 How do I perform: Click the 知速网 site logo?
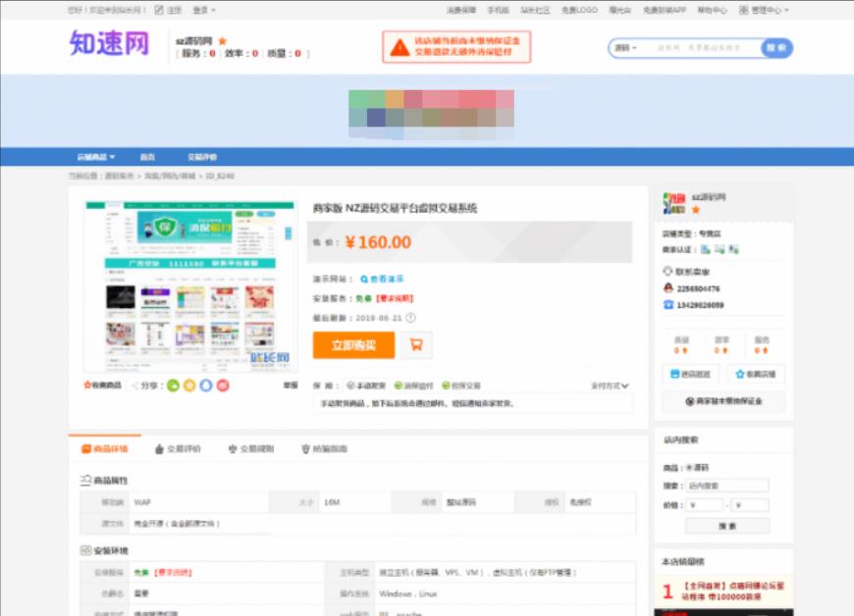(109, 44)
